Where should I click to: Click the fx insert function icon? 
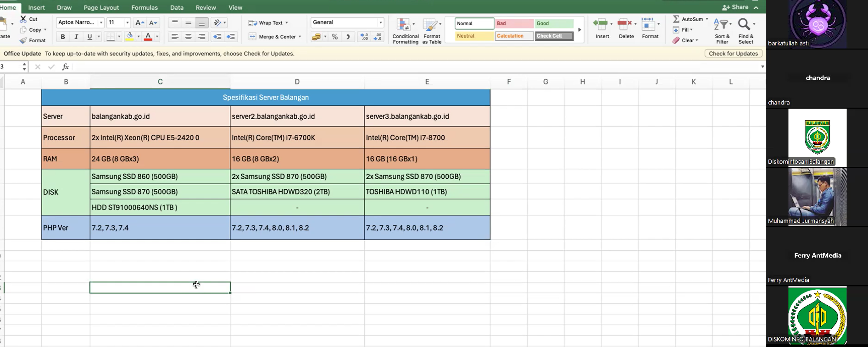[66, 67]
